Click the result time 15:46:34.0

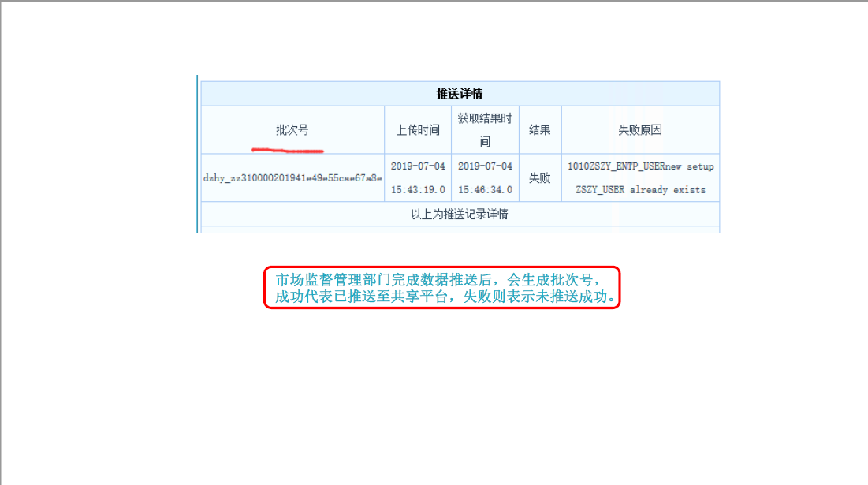tap(485, 190)
